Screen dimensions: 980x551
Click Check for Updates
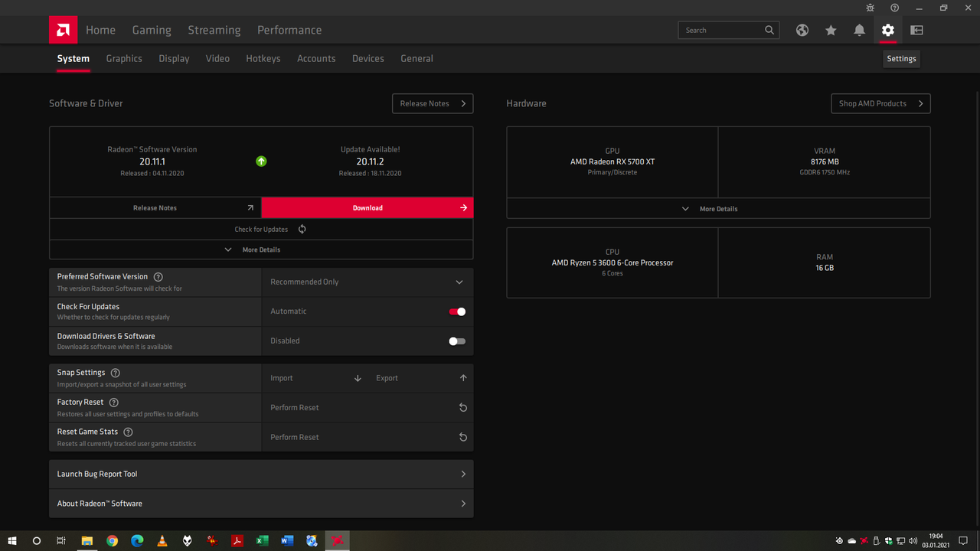point(261,229)
